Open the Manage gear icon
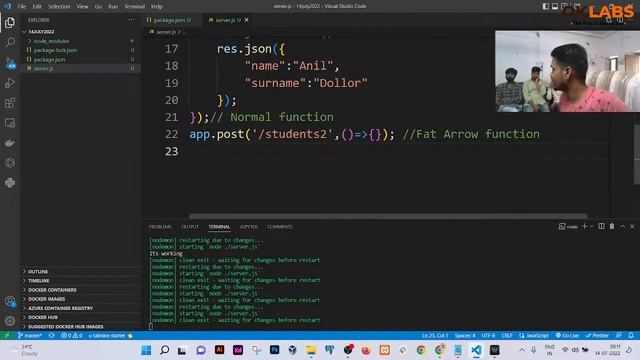 click(10, 321)
